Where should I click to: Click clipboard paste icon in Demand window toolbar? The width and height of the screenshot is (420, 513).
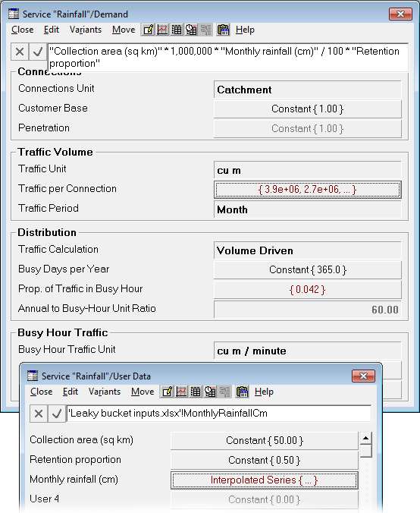(223, 30)
